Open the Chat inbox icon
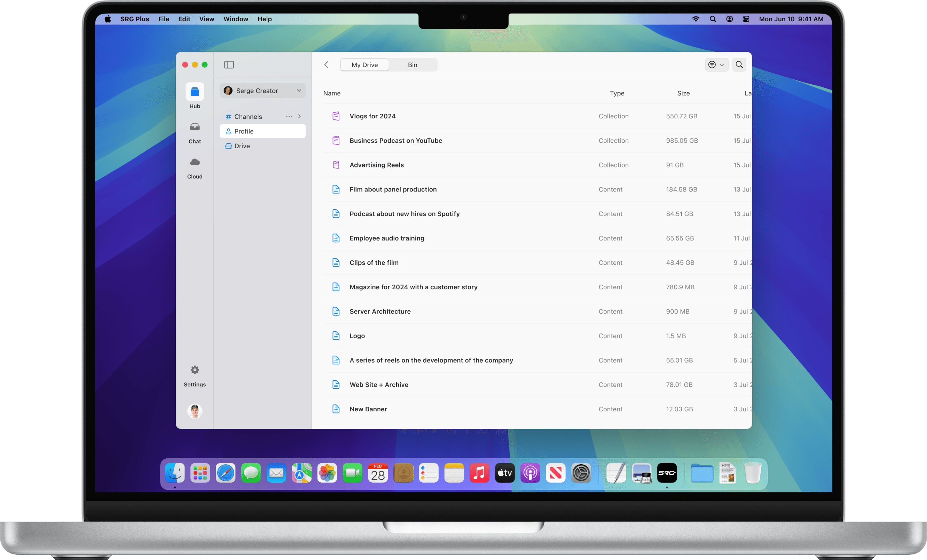This screenshot has height=560, width=927. (x=195, y=127)
